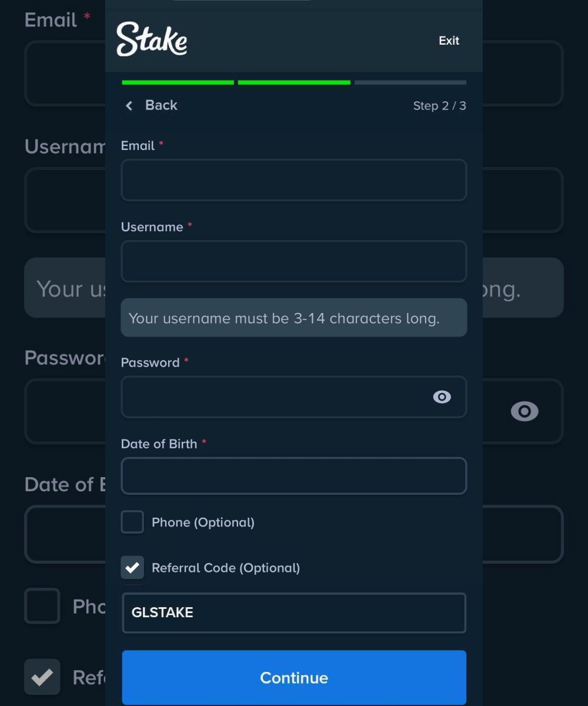The image size is (588, 706).
Task: Click the Exit label in the header
Action: (x=449, y=41)
